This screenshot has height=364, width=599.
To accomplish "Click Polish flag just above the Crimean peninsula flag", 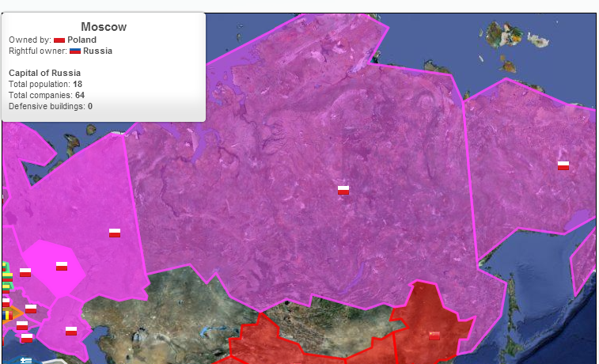I will click(22, 325).
